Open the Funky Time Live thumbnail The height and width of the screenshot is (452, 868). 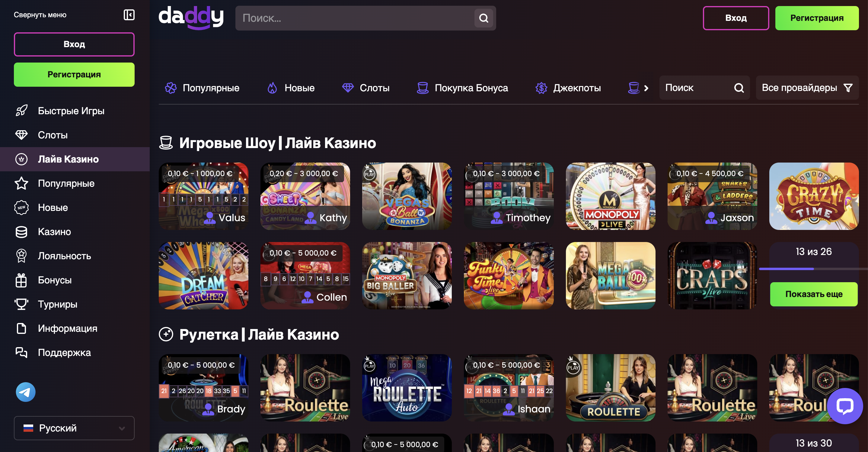click(509, 276)
